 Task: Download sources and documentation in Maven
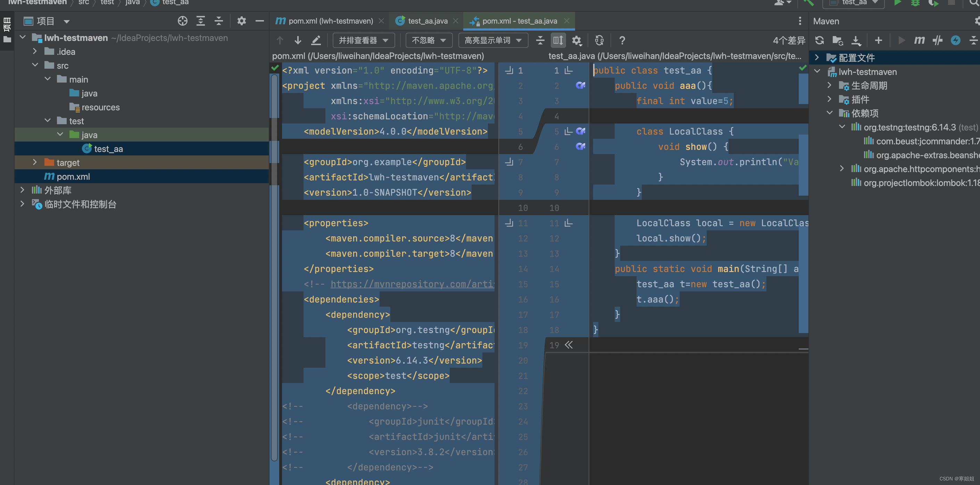856,40
